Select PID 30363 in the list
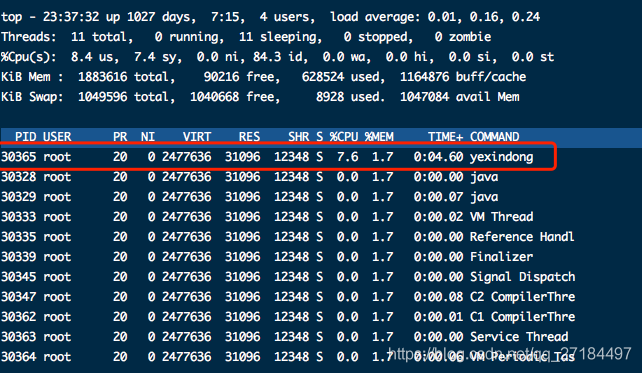 coord(19,337)
